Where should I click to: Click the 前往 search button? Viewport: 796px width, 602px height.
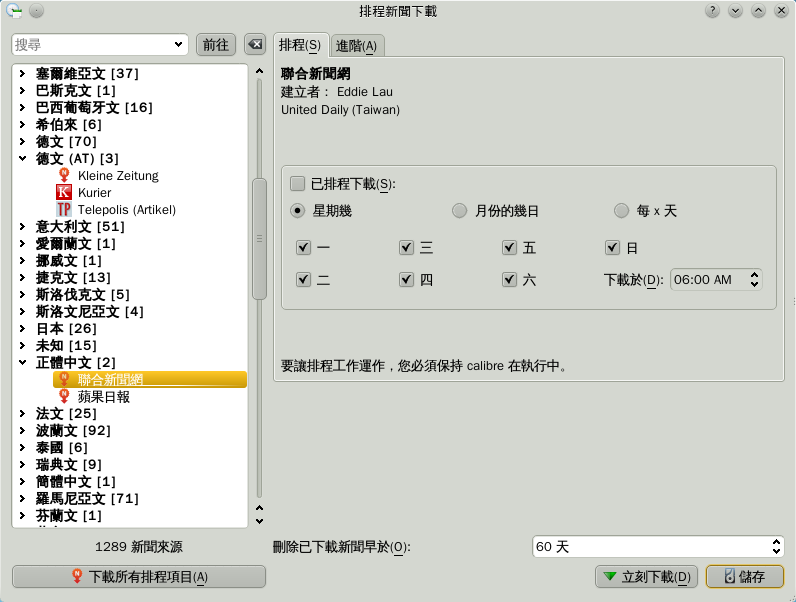click(216, 45)
